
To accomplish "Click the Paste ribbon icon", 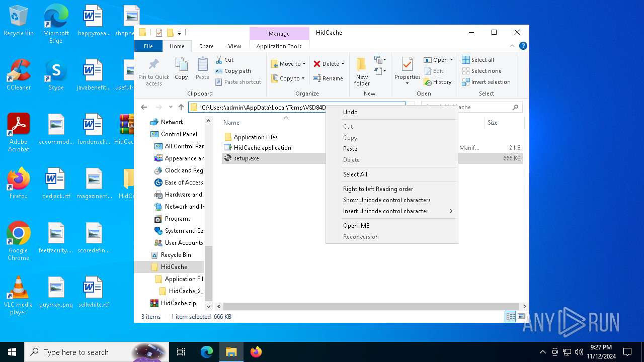I will pos(202,68).
